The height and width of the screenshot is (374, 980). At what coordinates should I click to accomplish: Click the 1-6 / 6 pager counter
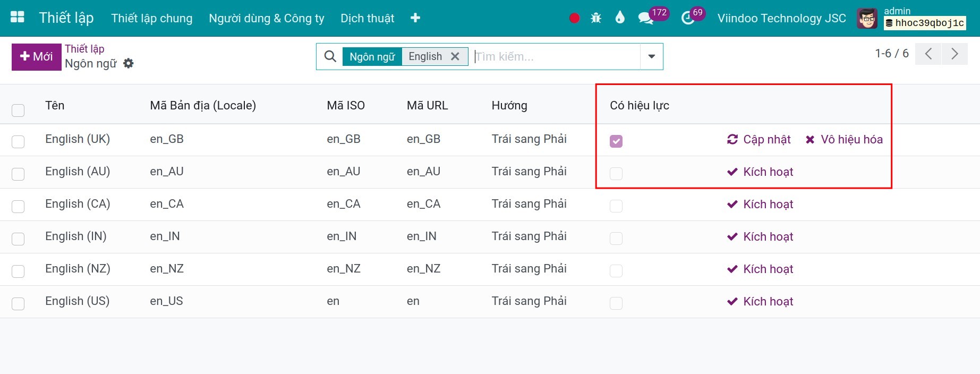pyautogui.click(x=892, y=53)
